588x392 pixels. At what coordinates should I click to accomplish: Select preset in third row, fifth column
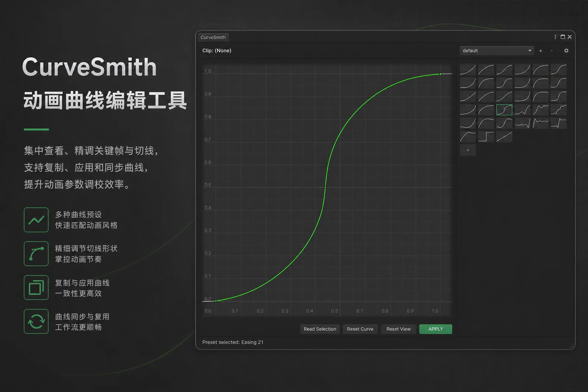point(540,96)
